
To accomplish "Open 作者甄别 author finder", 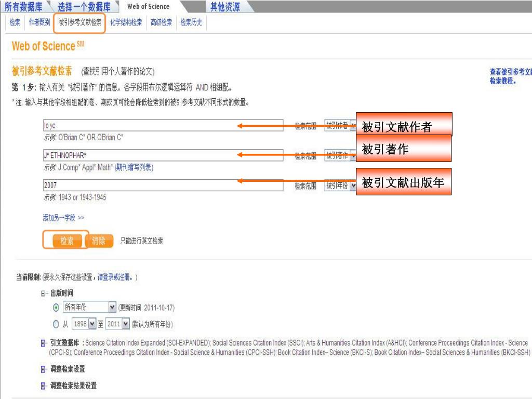I will (x=39, y=22).
